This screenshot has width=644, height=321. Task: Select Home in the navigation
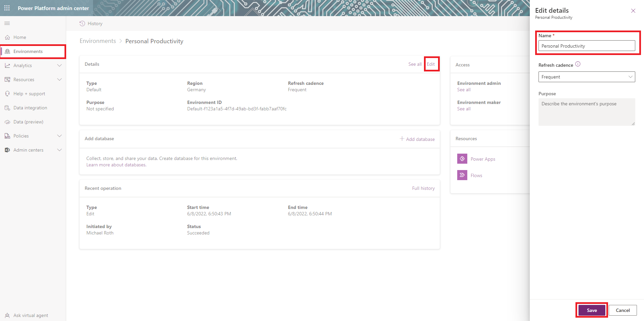33,37
